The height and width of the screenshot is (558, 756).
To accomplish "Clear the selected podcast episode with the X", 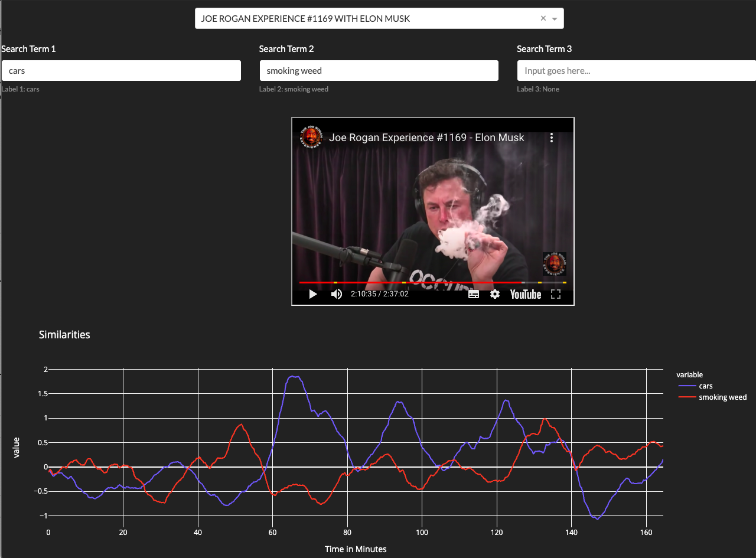I will coord(543,18).
